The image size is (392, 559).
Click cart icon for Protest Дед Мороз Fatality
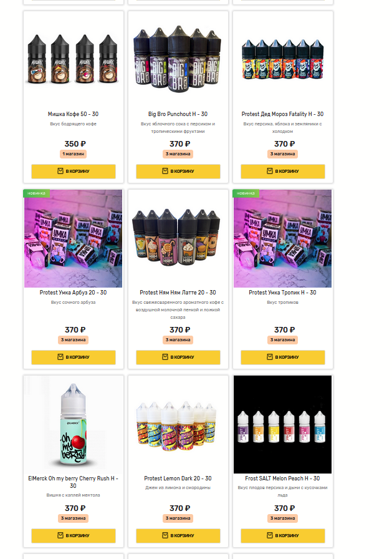pyautogui.click(x=269, y=171)
